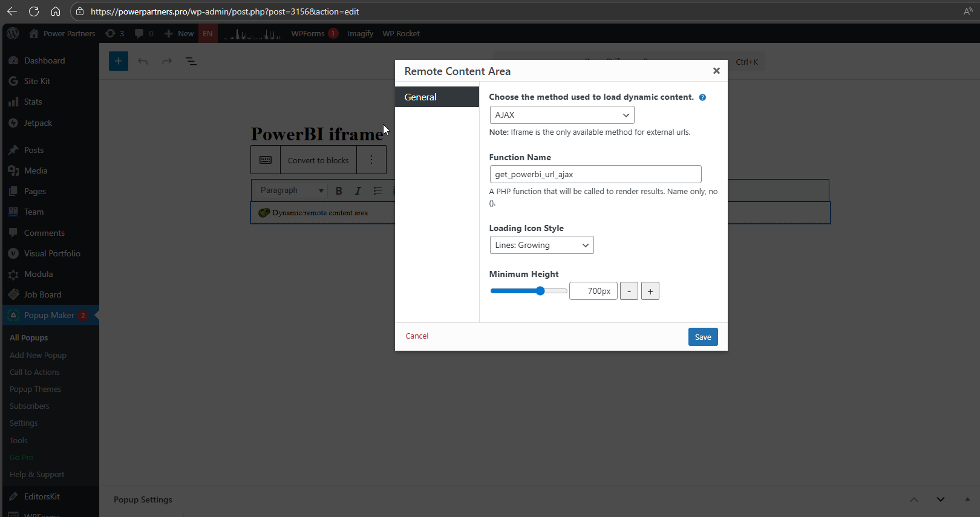Select the General tab in dialog
The height and width of the screenshot is (517, 980).
tap(437, 97)
